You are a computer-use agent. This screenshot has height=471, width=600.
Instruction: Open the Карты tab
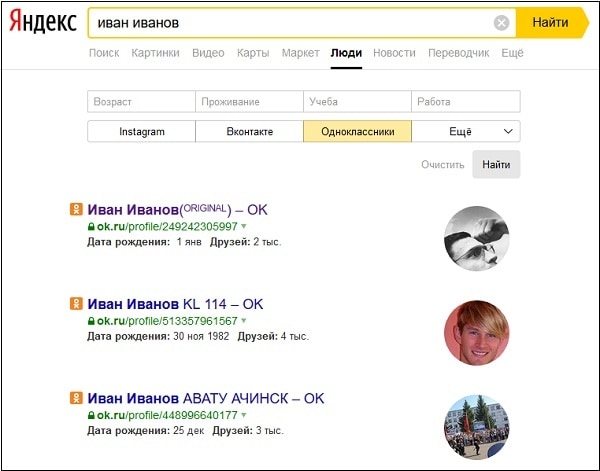click(x=253, y=53)
